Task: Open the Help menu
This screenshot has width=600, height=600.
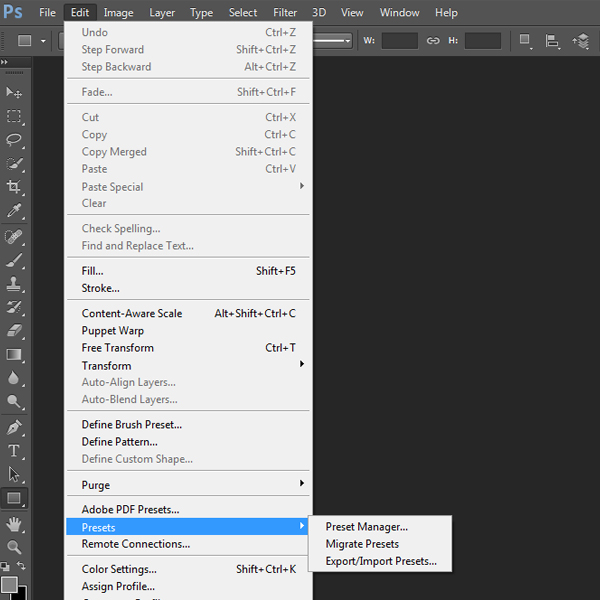Action: pos(446,13)
